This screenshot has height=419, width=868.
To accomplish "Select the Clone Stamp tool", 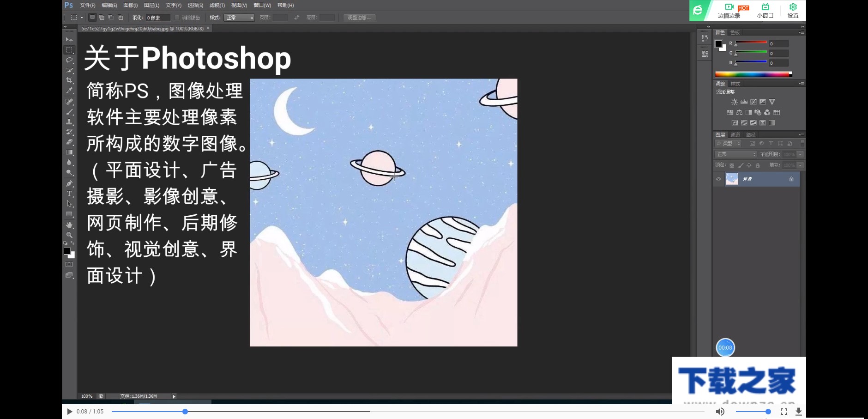I will tap(69, 122).
